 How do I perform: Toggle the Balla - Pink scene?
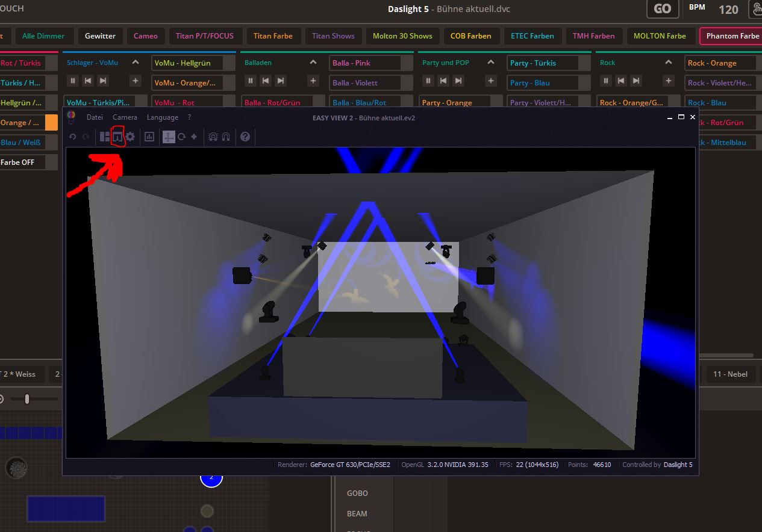click(x=370, y=63)
